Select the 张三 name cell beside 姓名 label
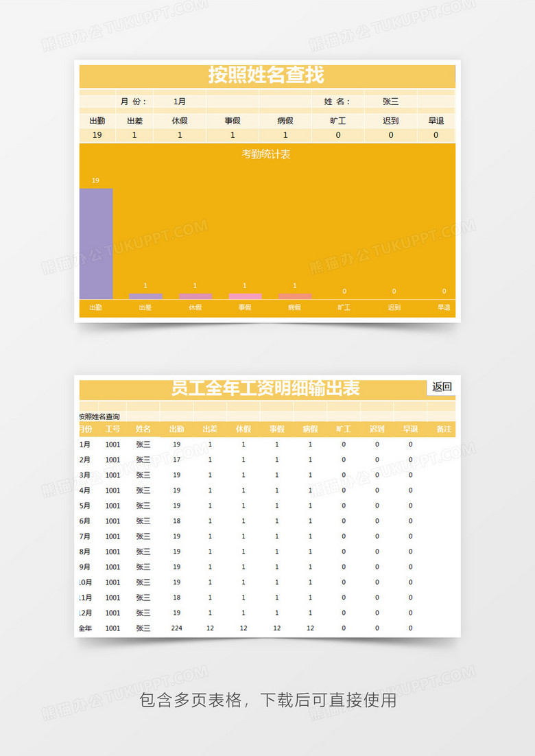Image resolution: width=535 pixels, height=756 pixels. point(391,102)
